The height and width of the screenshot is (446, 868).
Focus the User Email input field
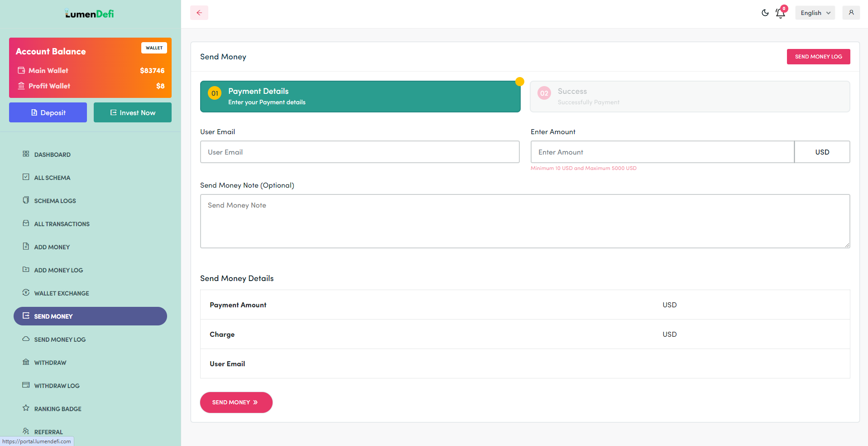(x=360, y=152)
